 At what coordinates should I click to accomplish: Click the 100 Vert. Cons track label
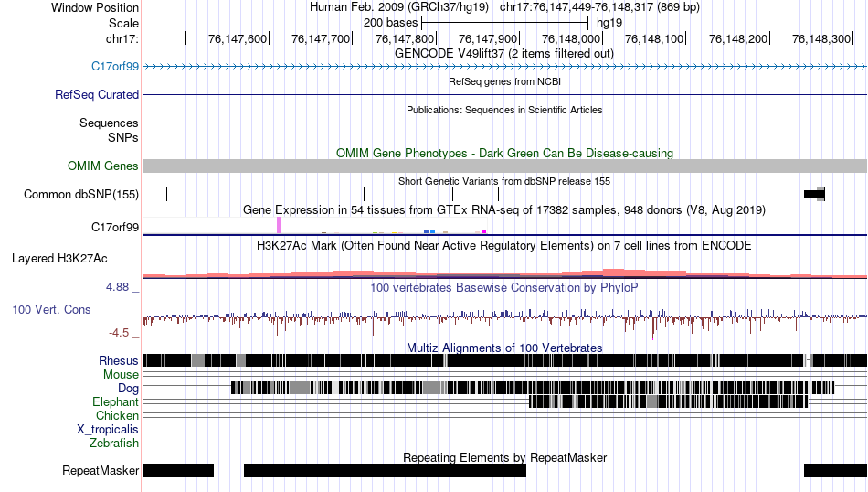click(51, 310)
